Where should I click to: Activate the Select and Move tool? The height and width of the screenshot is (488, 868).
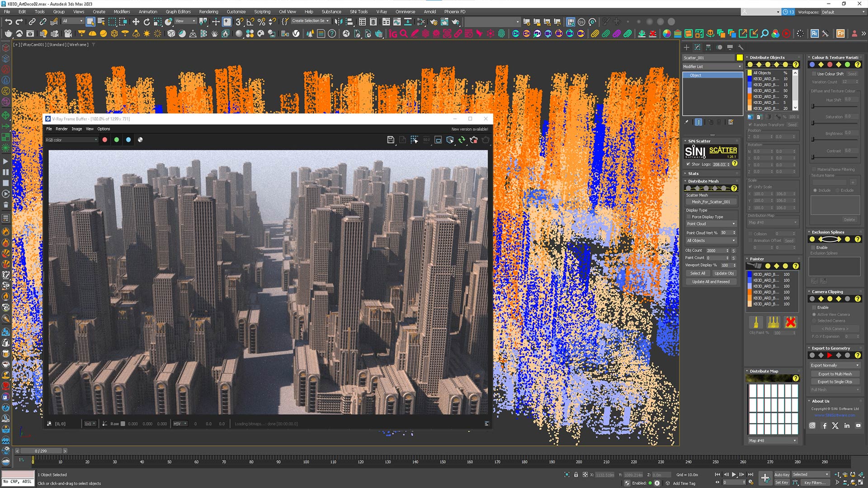point(136,22)
